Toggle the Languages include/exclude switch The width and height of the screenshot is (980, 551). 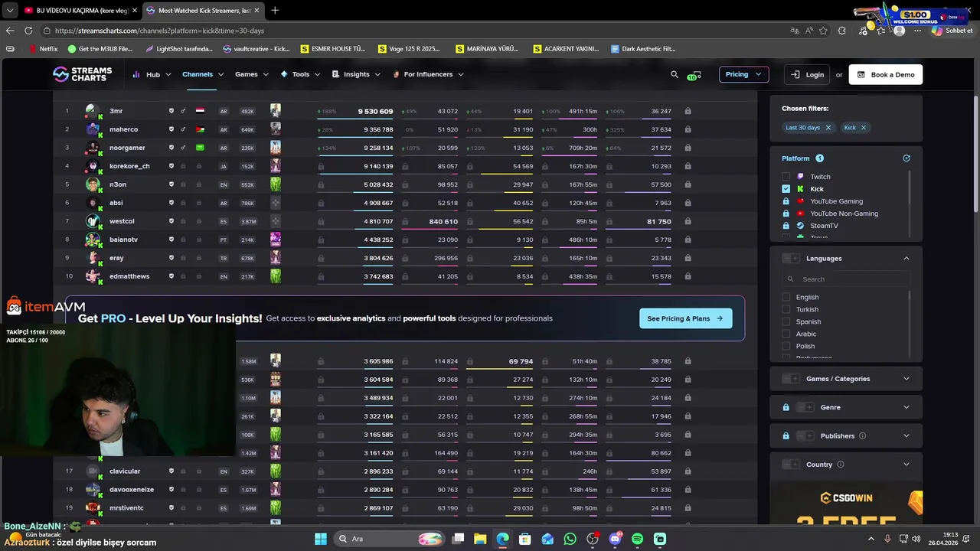[791, 258]
